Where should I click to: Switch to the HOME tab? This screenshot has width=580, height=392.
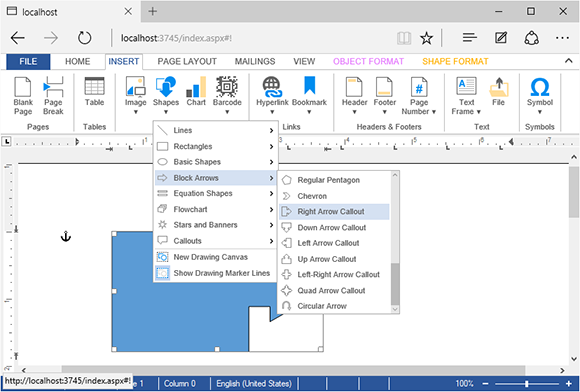pos(77,61)
